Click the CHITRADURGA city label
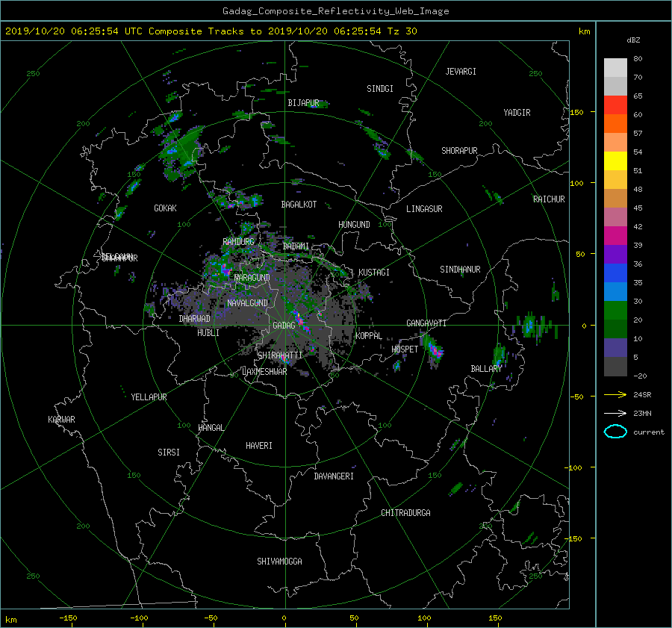Screen dimensions: 672x628 coord(406,513)
